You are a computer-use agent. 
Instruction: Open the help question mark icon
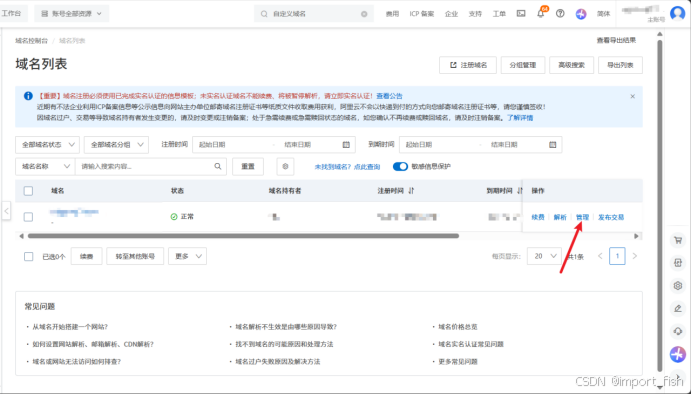(560, 14)
